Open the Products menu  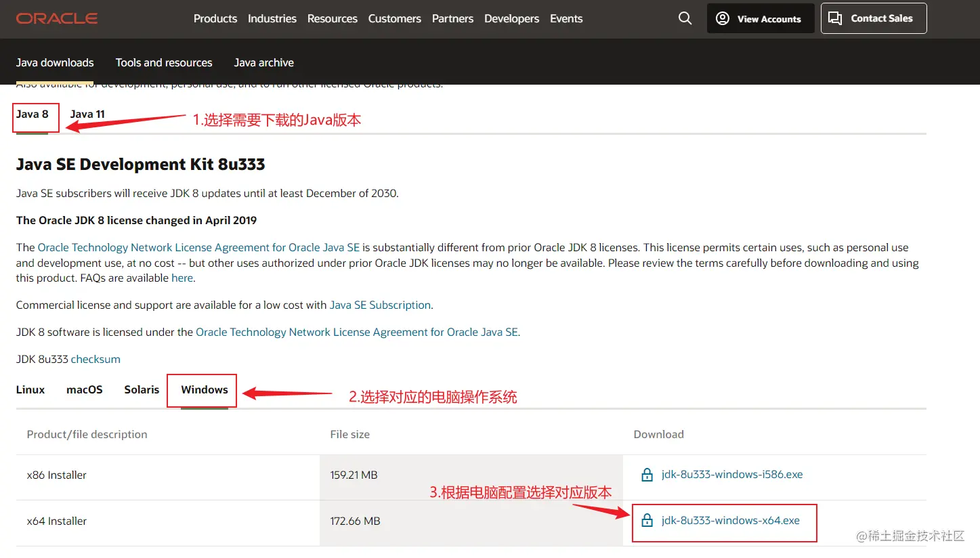[215, 18]
